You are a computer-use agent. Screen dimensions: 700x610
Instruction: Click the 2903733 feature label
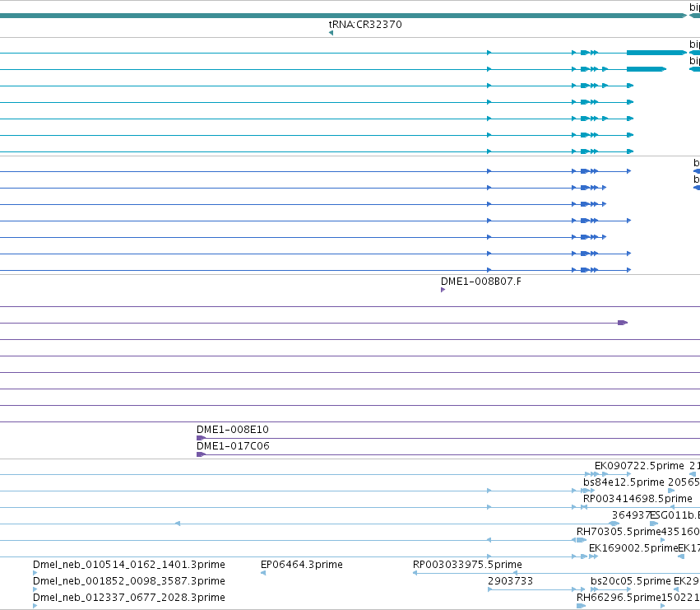tap(510, 581)
